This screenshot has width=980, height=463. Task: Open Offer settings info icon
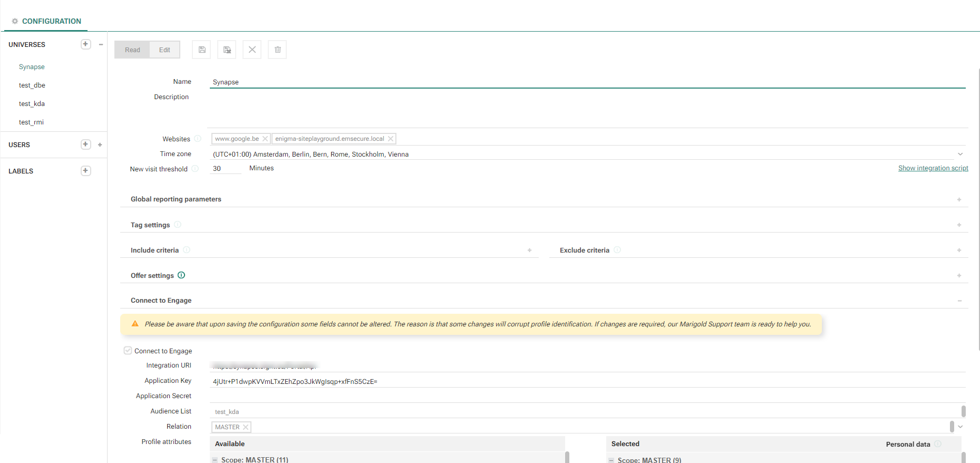181,275
